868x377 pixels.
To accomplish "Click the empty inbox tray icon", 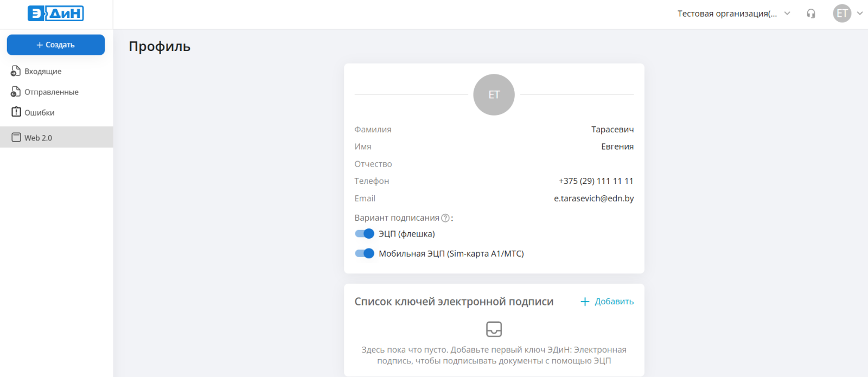I will point(494,329).
